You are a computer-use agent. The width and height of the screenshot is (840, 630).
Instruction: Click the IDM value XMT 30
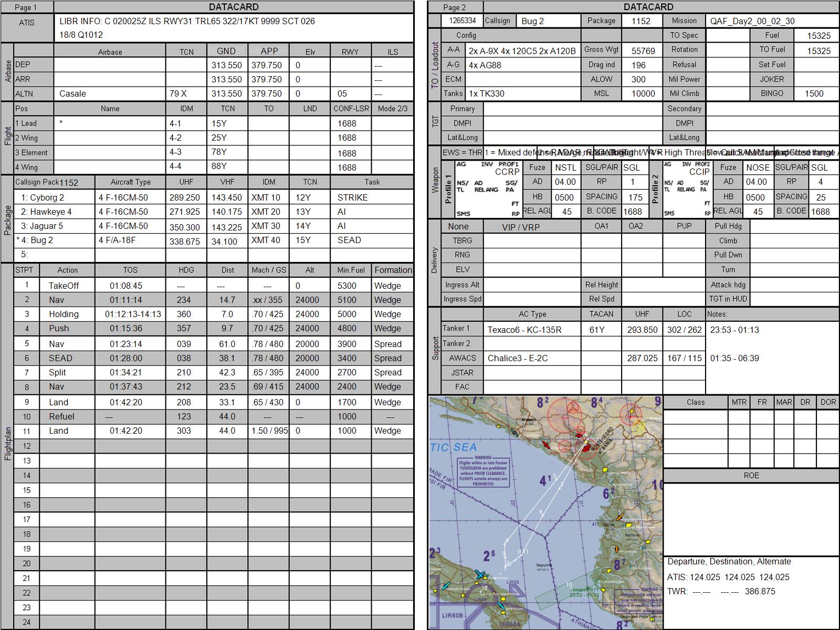tap(266, 226)
